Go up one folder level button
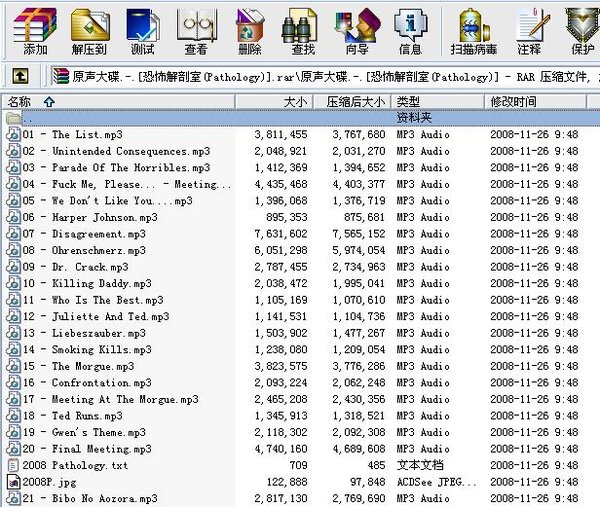This screenshot has height=507, width=600. point(20,76)
